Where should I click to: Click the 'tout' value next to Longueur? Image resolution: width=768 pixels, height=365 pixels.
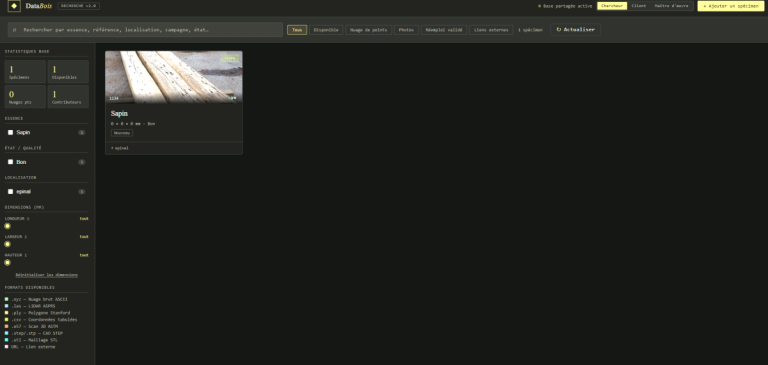pos(84,219)
